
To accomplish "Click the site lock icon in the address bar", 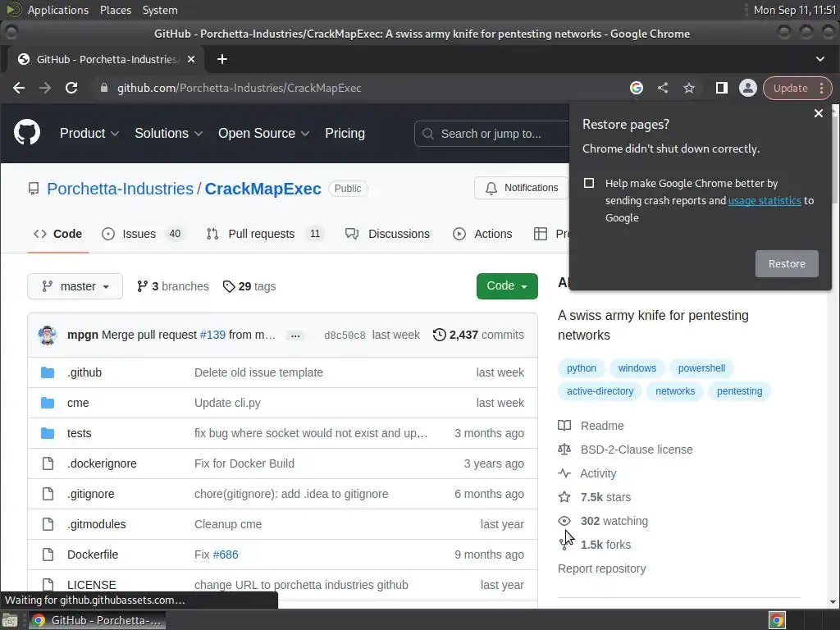I will tap(104, 88).
